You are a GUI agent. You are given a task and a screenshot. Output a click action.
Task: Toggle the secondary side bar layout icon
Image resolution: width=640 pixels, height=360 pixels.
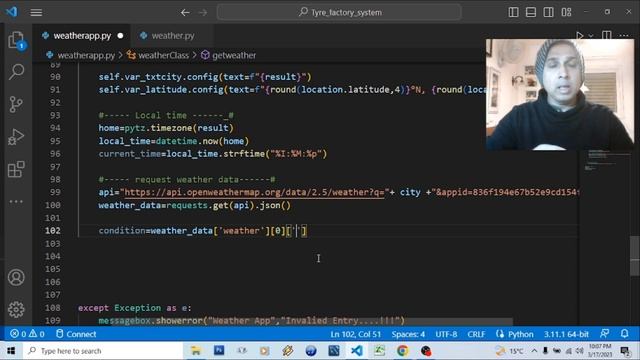(x=549, y=12)
